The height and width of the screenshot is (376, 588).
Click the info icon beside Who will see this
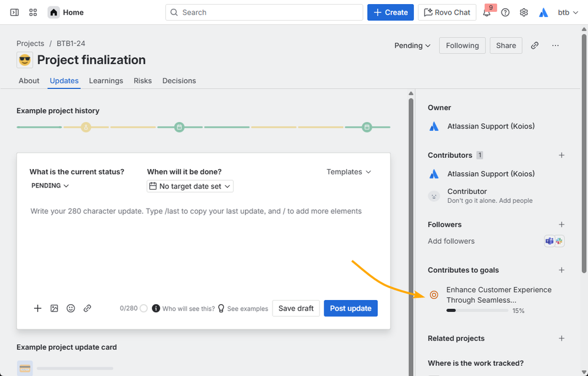click(x=156, y=308)
